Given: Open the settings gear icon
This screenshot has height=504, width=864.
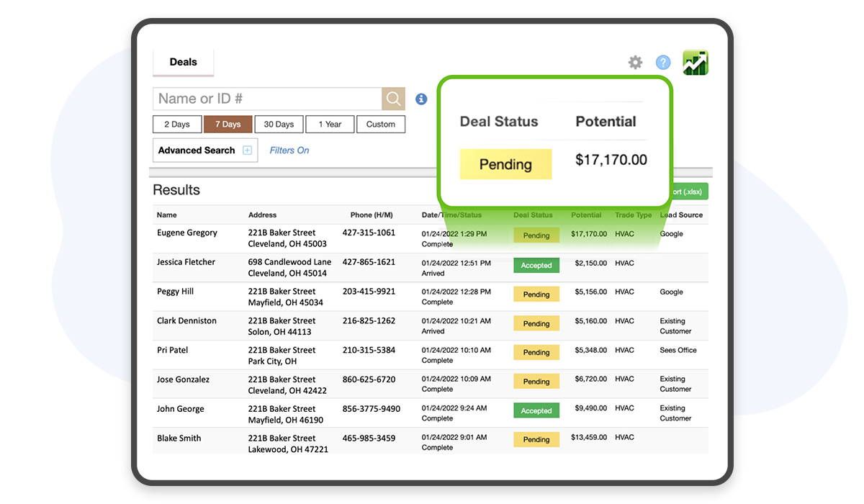Looking at the screenshot, I should pos(635,63).
